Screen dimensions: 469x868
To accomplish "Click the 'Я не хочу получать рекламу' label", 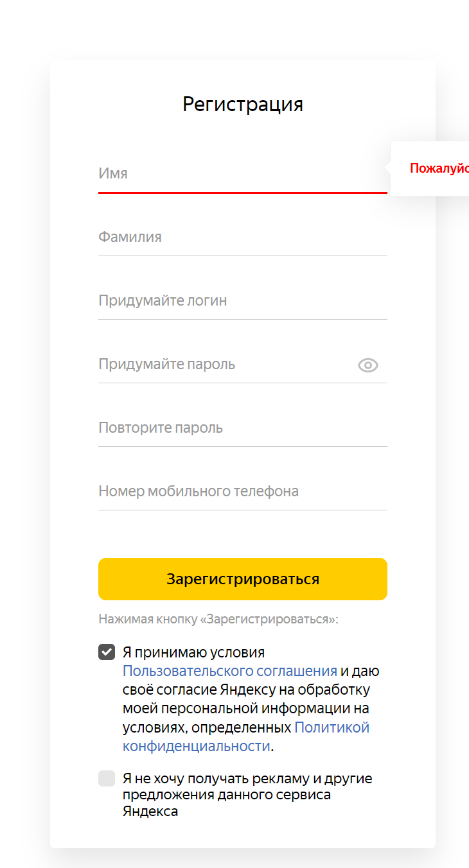I will tap(247, 779).
